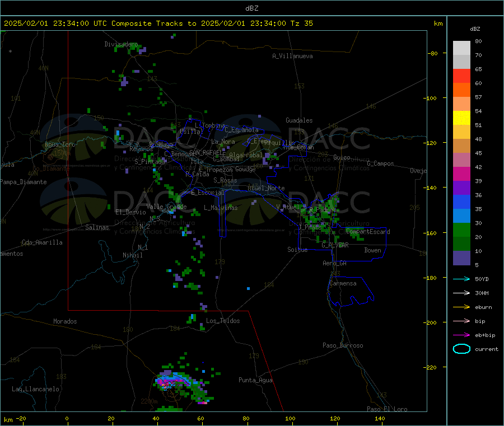
Task: Click the 'A_Villanueva' map label
Action: click(292, 56)
